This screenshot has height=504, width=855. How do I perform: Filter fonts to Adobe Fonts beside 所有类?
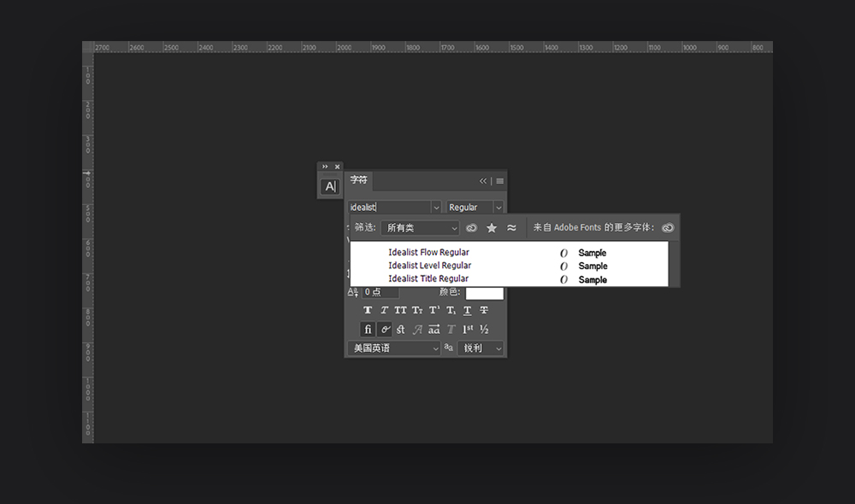pyautogui.click(x=472, y=228)
